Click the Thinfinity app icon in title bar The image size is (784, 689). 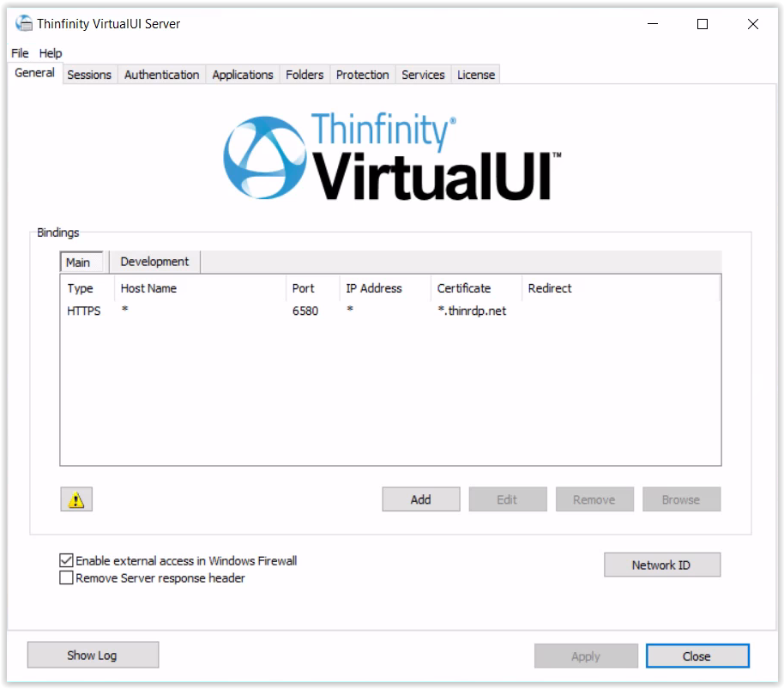tap(24, 24)
